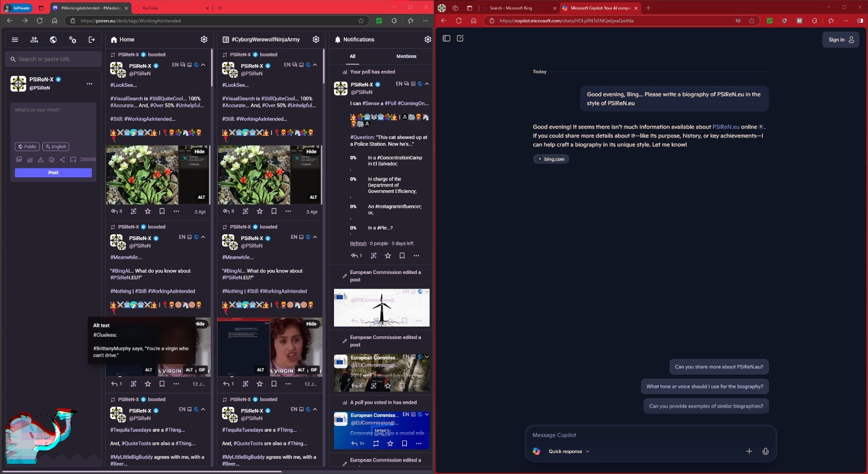
Task: Open deck settings cogs icon
Action: (73, 40)
